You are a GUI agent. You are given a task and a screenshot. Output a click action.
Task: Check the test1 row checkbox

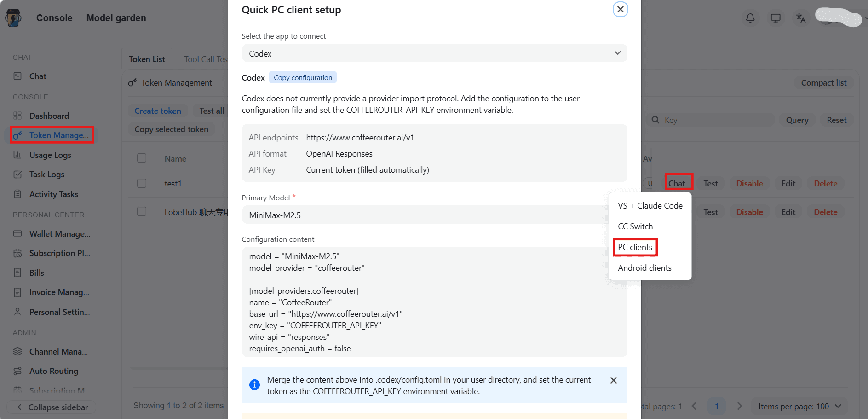(142, 183)
